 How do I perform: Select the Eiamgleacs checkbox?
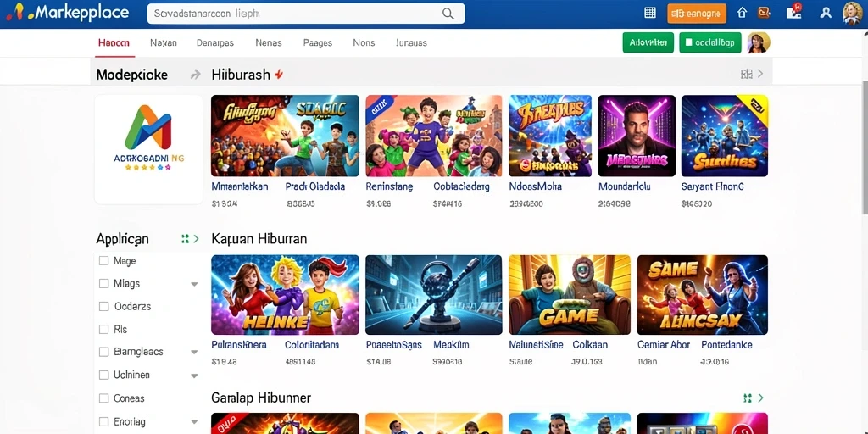click(x=103, y=352)
